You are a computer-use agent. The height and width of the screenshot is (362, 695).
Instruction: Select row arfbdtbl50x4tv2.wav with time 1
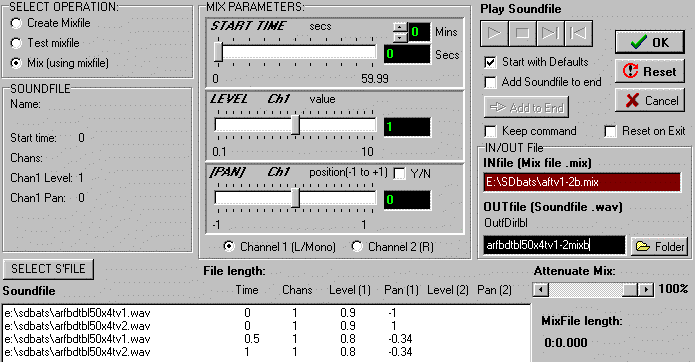click(266, 352)
